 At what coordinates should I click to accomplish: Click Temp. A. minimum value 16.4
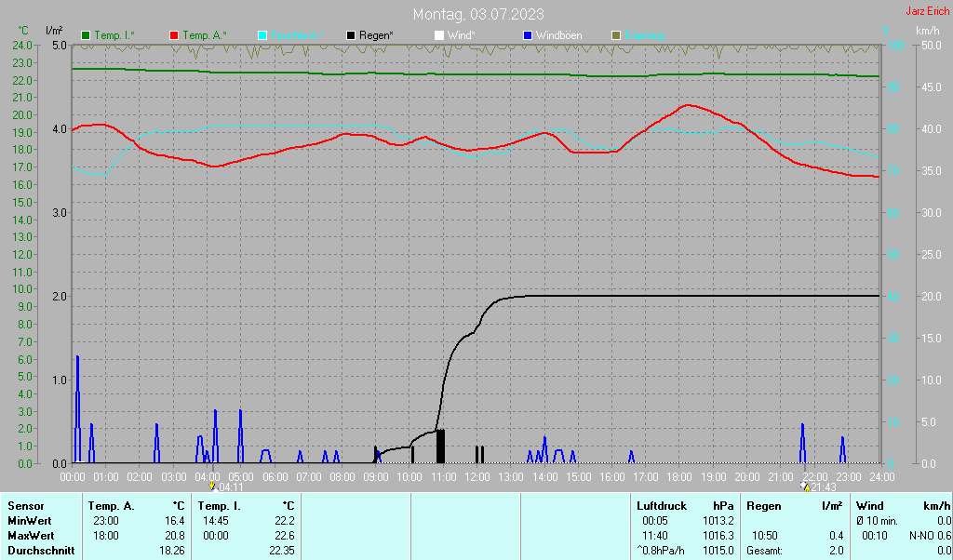tap(174, 521)
